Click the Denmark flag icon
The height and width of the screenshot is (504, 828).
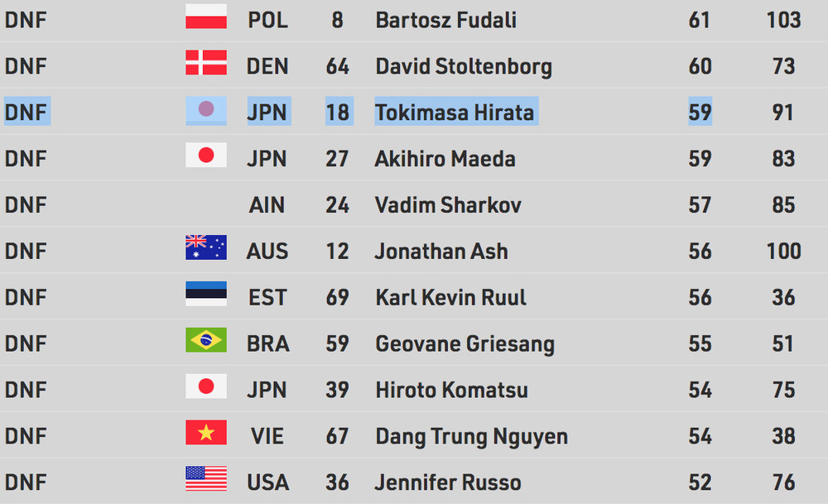206,64
